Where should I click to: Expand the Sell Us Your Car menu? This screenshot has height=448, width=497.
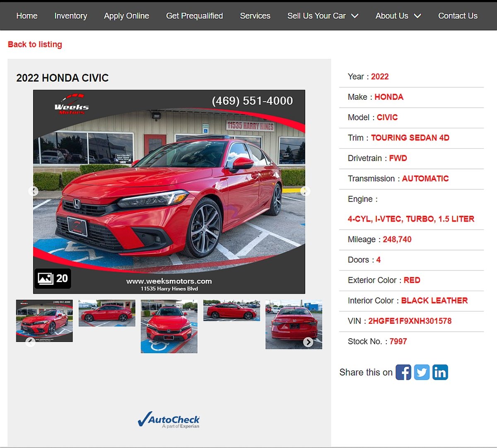(x=323, y=16)
